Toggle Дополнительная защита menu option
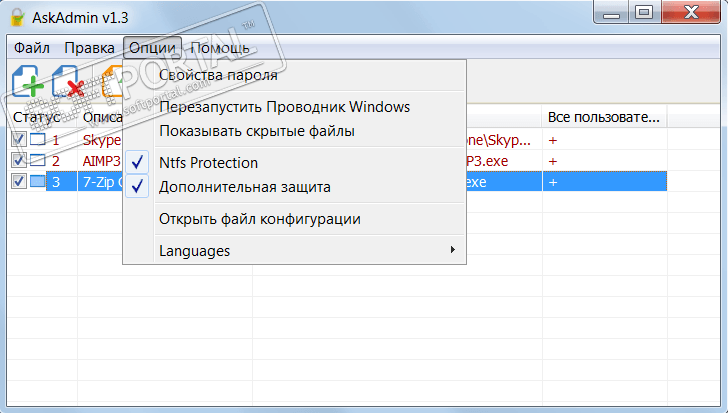728x413 pixels. coord(244,186)
